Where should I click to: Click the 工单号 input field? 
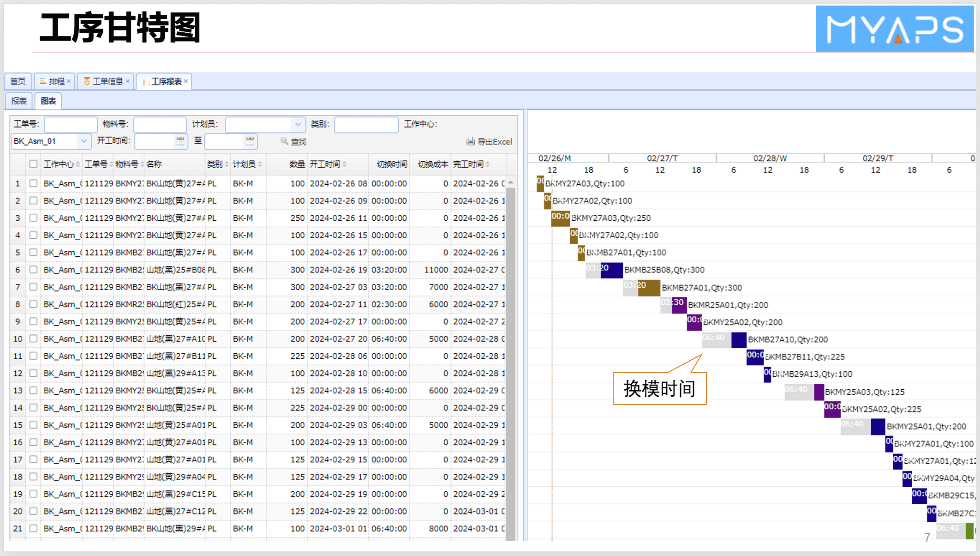click(70, 124)
